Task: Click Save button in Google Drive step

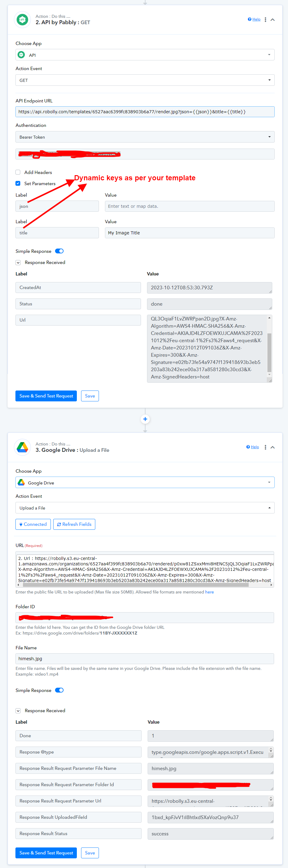Action: [x=90, y=853]
